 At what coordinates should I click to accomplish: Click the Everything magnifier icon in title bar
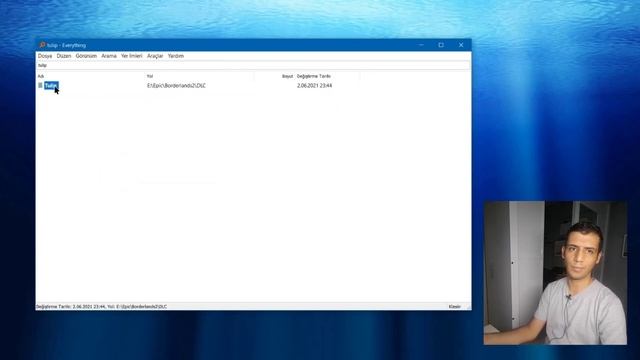pos(42,45)
